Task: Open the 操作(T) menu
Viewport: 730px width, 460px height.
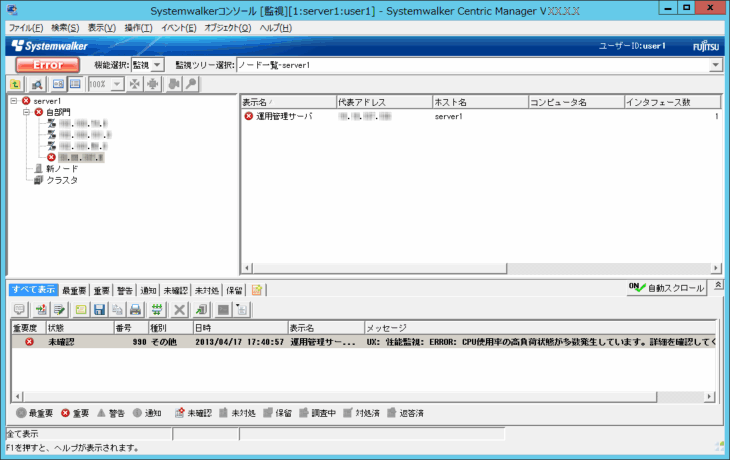Action: [x=138, y=28]
